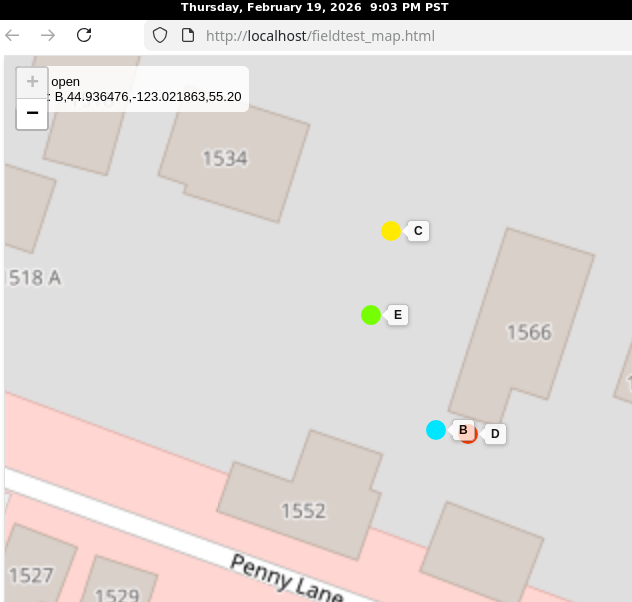The height and width of the screenshot is (602, 632).
Task: Reload the current page
Action: click(x=84, y=36)
